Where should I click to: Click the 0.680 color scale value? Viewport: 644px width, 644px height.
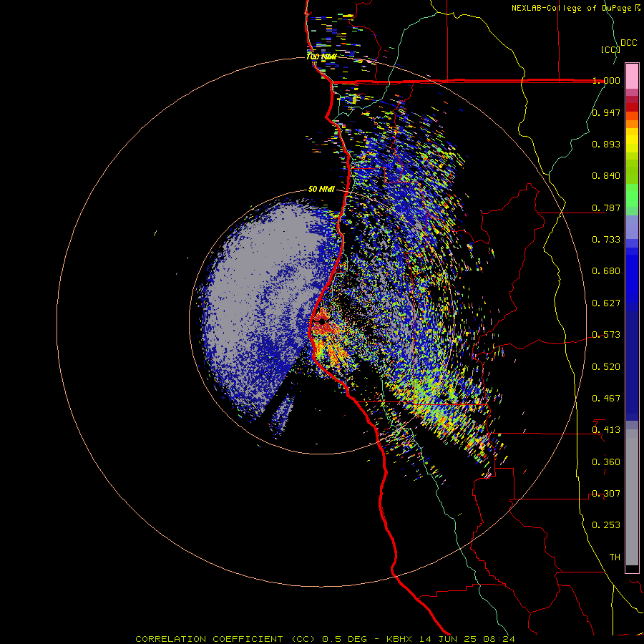click(606, 270)
